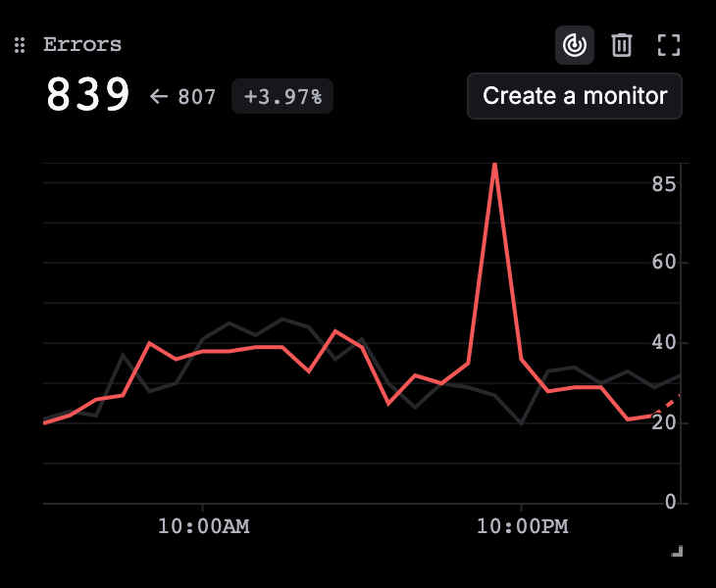Click the left arrow before 807
The image size is (716, 588).
coord(159,96)
